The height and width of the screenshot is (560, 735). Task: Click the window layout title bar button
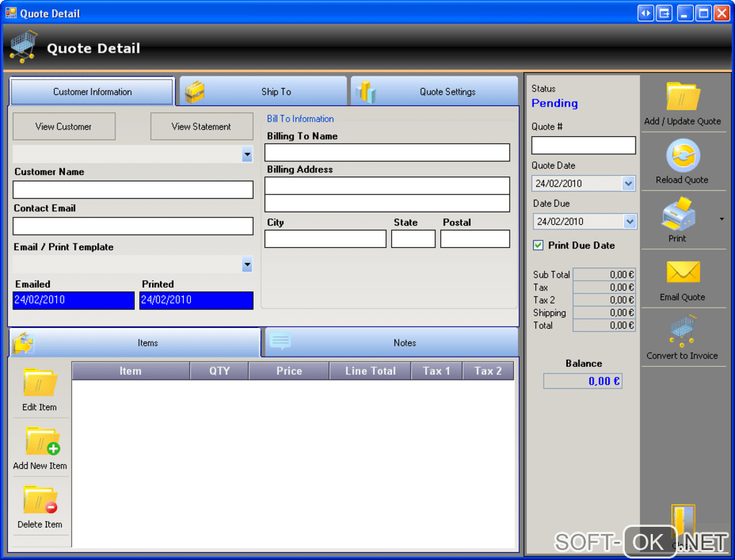[x=664, y=13]
